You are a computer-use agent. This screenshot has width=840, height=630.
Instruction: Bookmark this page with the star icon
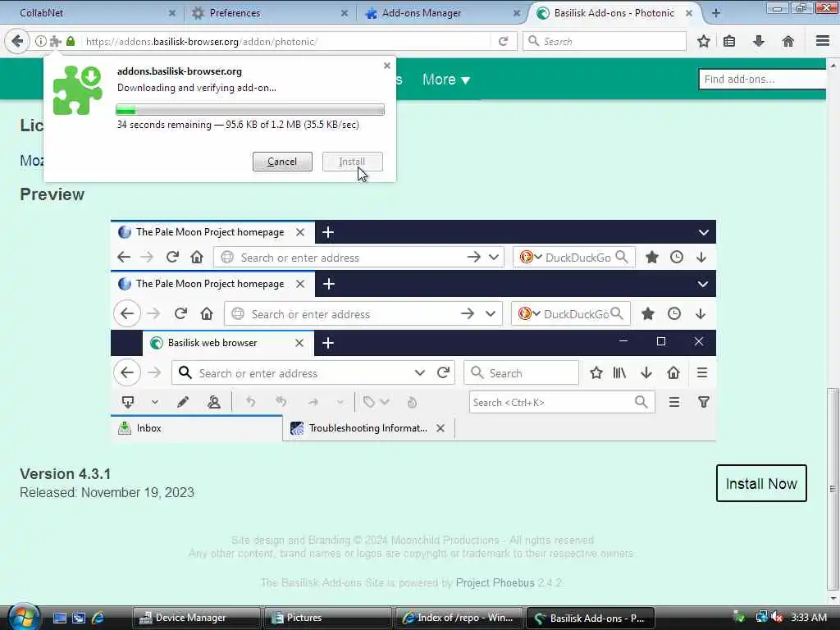coord(703,41)
